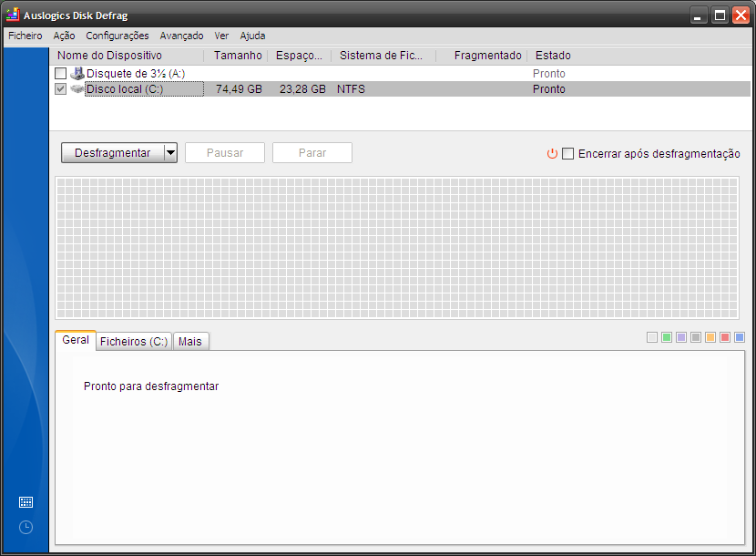Sort by Nome do Dispositivo column header

pyautogui.click(x=127, y=56)
